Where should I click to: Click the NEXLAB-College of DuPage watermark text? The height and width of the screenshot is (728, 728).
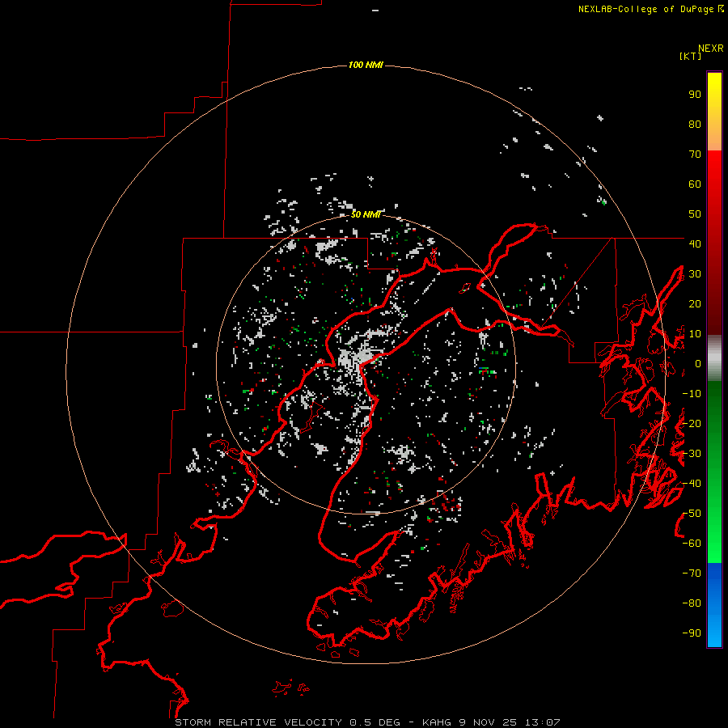tap(650, 9)
